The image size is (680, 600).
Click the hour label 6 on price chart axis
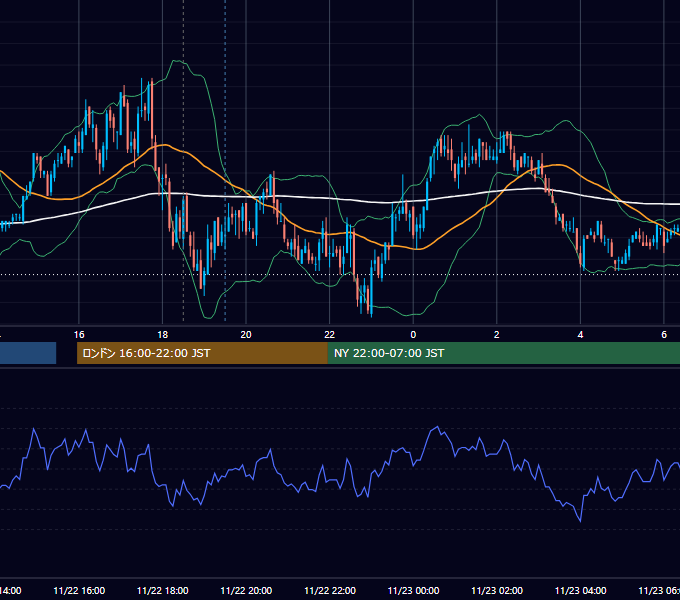(x=664, y=335)
